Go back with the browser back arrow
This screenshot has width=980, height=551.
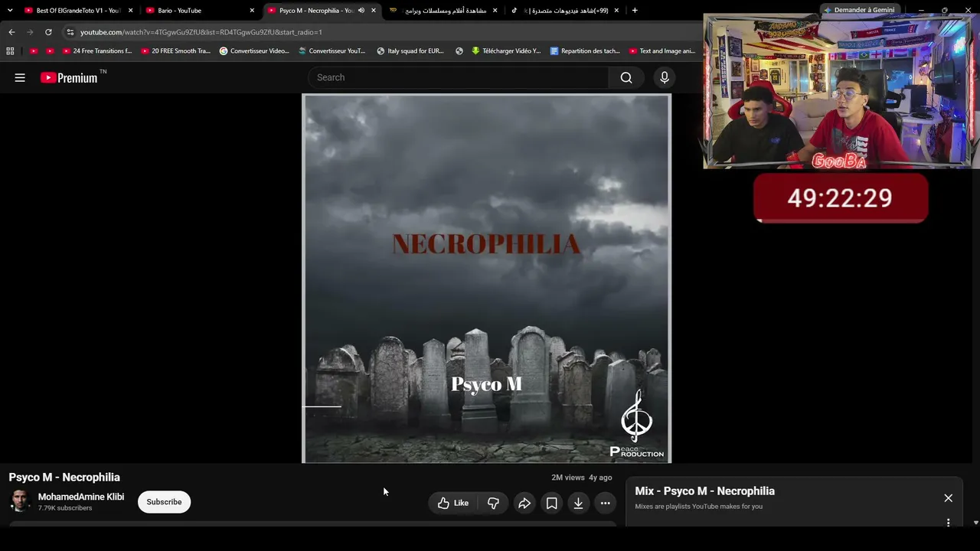pos(11,32)
